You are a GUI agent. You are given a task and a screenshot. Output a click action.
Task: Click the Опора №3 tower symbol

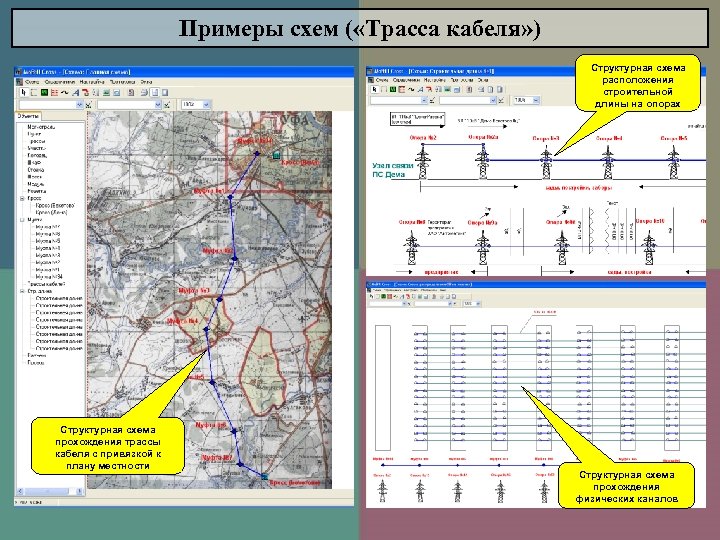[x=546, y=162]
